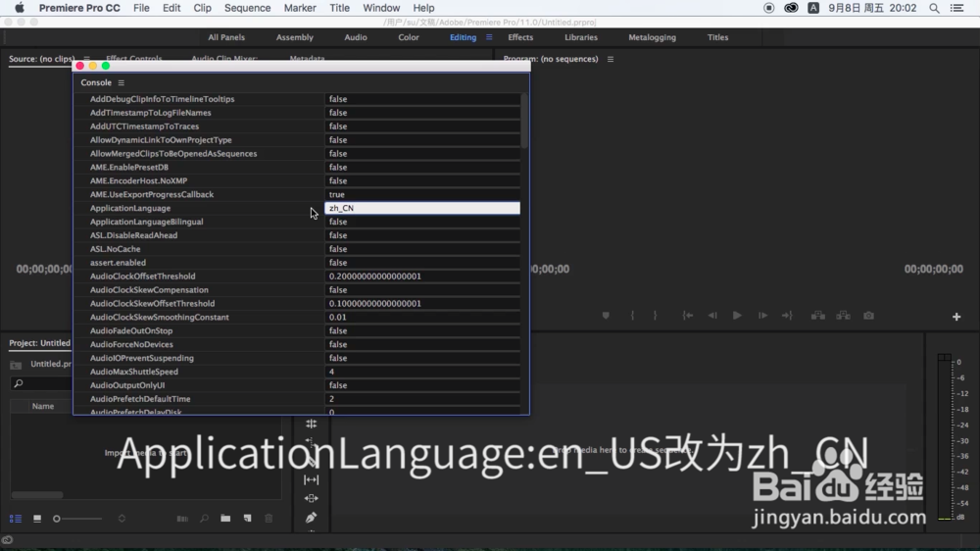Select the Project: Untitled panel tab
The height and width of the screenshot is (551, 980).
coord(39,343)
